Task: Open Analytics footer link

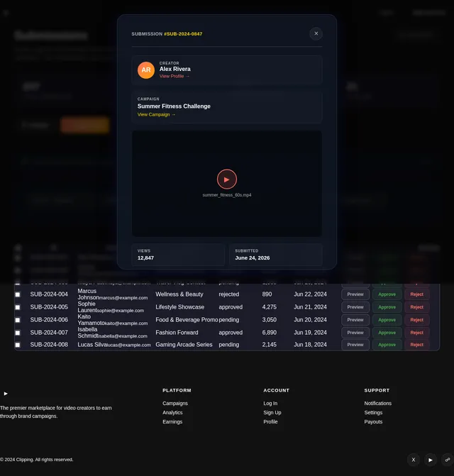Action: [172, 413]
